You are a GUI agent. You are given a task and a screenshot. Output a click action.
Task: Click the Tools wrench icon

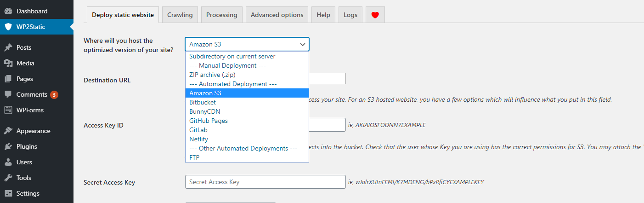click(x=8, y=178)
